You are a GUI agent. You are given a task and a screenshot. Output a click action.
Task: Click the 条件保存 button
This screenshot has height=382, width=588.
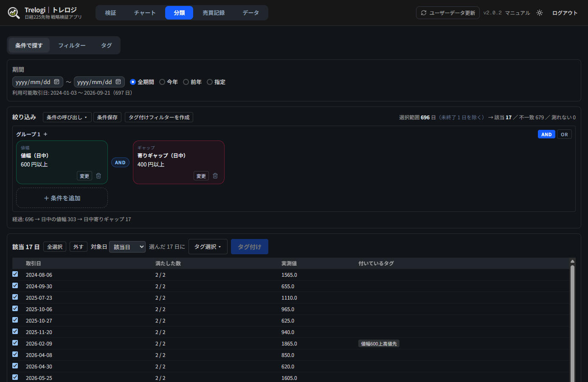click(107, 117)
